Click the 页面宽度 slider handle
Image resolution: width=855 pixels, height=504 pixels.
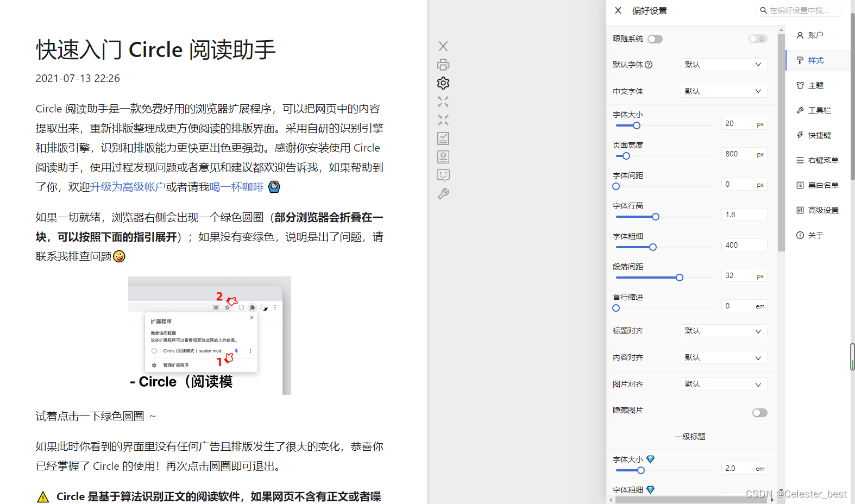pos(626,156)
